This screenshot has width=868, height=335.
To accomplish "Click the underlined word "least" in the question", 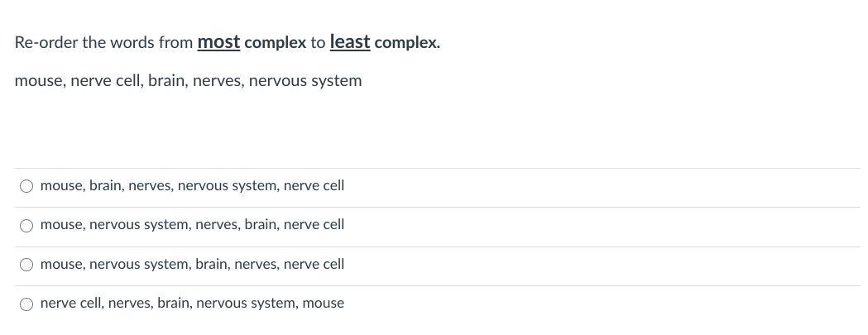I will pyautogui.click(x=349, y=42).
